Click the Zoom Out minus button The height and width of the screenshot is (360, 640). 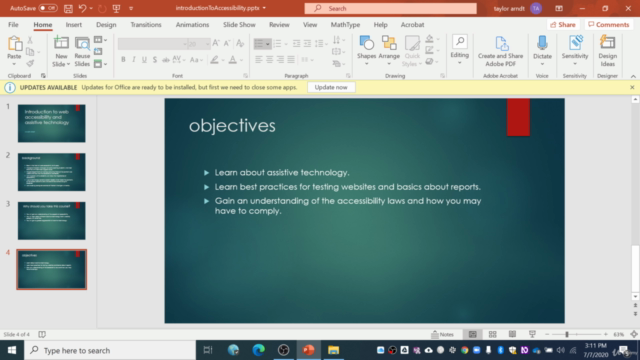pos(547,334)
